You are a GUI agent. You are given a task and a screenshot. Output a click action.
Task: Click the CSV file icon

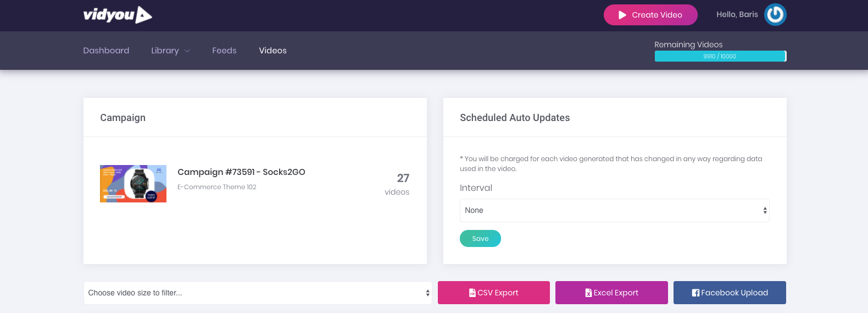point(472,293)
